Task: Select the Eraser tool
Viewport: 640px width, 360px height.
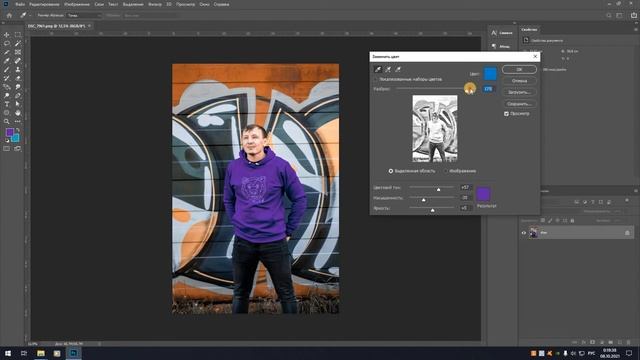Action: click(x=18, y=78)
